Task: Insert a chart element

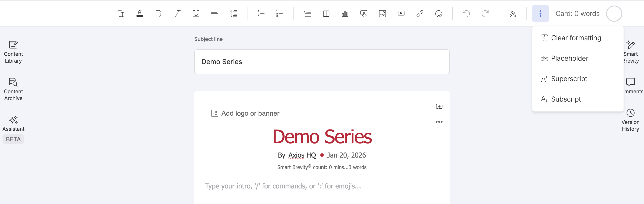Action: [x=345, y=13]
